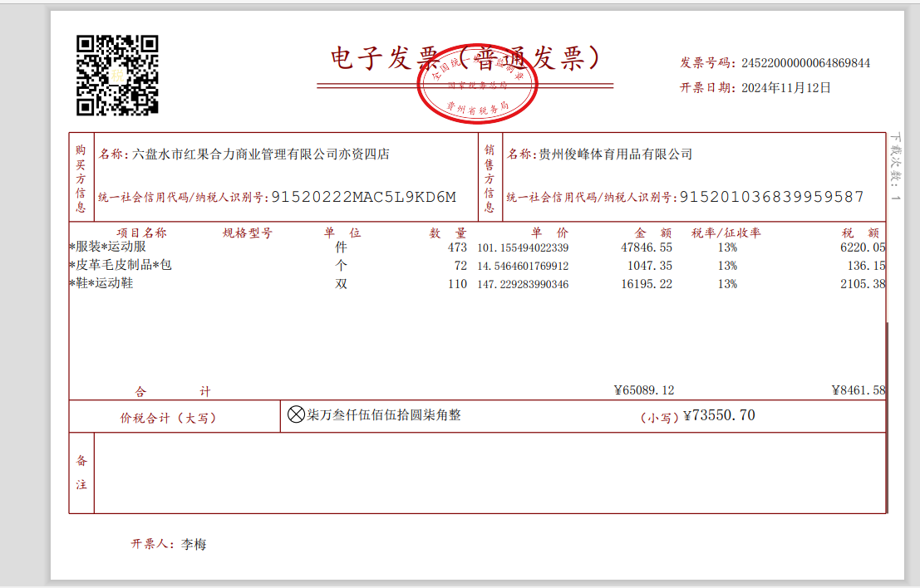Viewport: 920px width, 588px height.
Task: Click the quantity value 473
Action: click(x=456, y=247)
